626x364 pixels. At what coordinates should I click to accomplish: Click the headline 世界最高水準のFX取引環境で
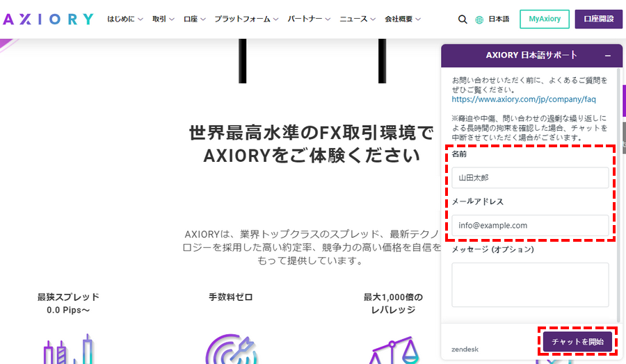pyautogui.click(x=311, y=133)
